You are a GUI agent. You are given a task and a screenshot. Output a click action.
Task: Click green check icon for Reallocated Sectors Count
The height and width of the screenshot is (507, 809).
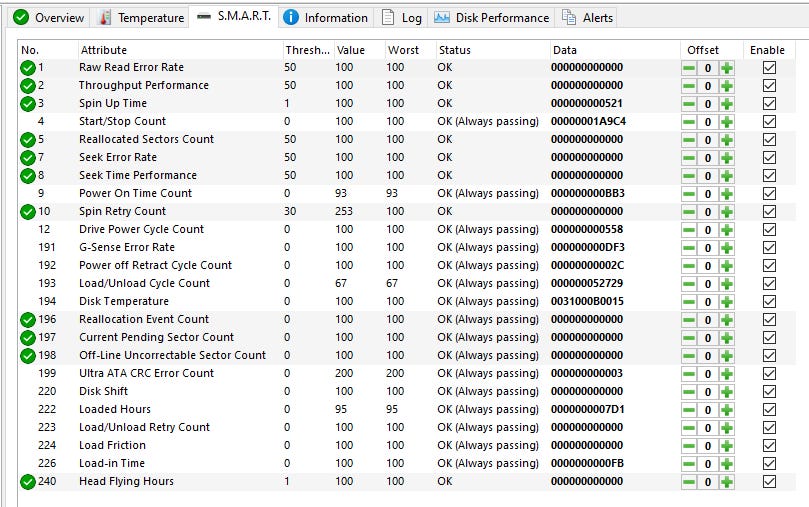pyautogui.click(x=27, y=140)
